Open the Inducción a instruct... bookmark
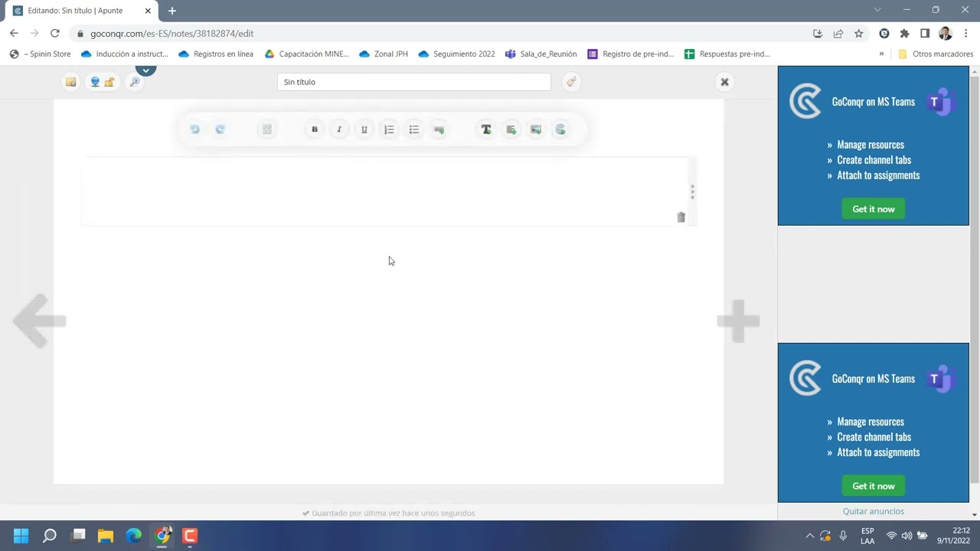 click(x=124, y=54)
